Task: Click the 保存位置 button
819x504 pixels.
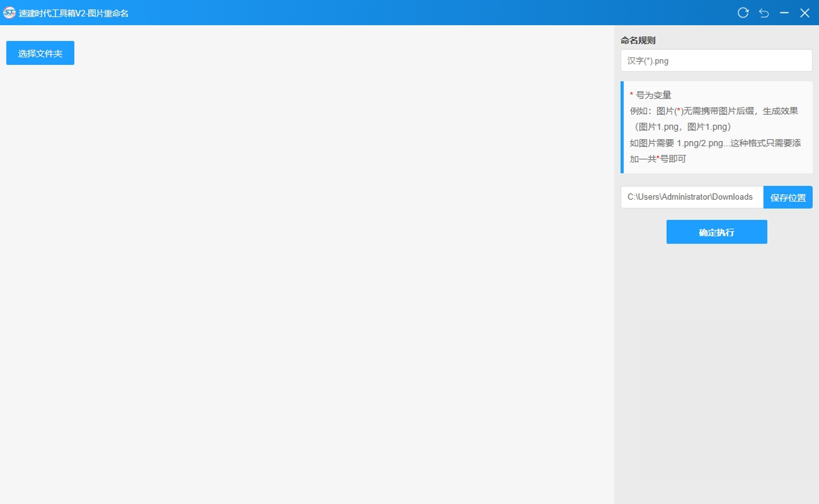Action: [788, 197]
